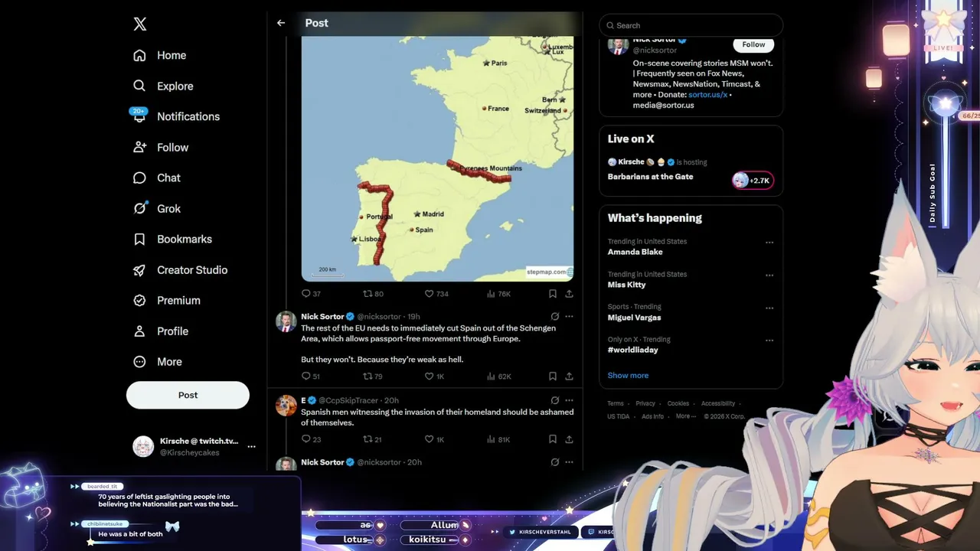This screenshot has width=980, height=551.
Task: Bookmark the map post with 76K views
Action: click(x=553, y=293)
